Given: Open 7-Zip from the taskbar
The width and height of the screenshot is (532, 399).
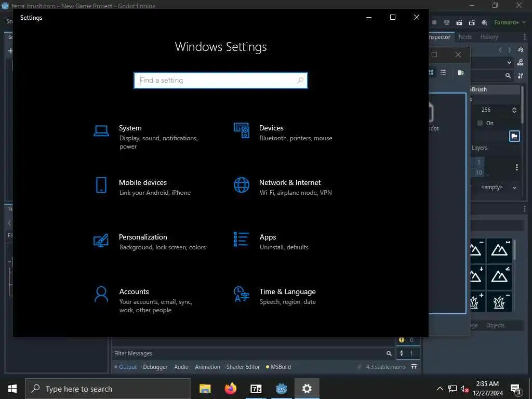Looking at the screenshot, I should (256, 389).
